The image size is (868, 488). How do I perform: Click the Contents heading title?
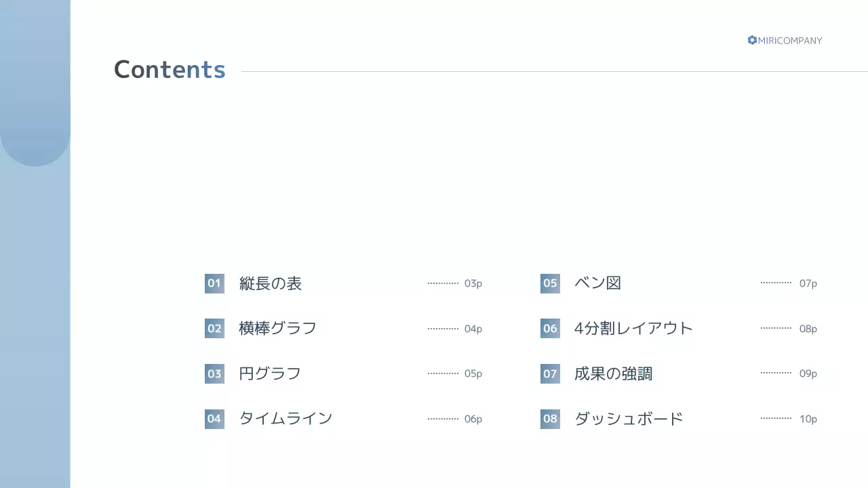170,70
